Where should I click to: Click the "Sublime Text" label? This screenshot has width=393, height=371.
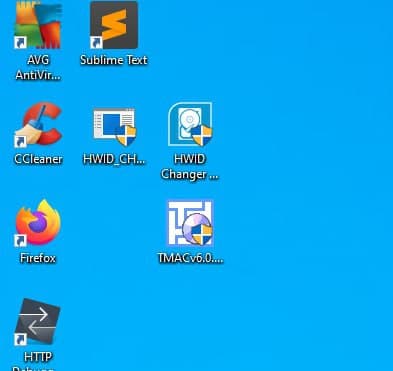[114, 60]
